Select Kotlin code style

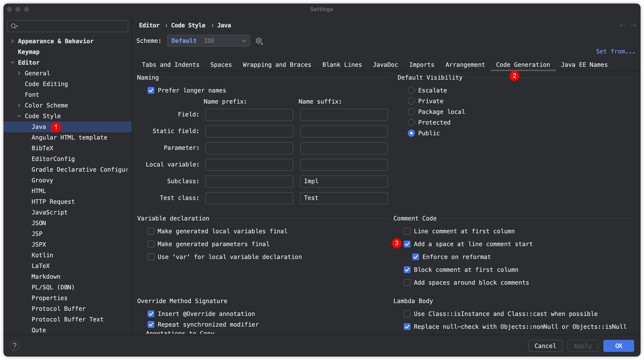[x=42, y=255]
